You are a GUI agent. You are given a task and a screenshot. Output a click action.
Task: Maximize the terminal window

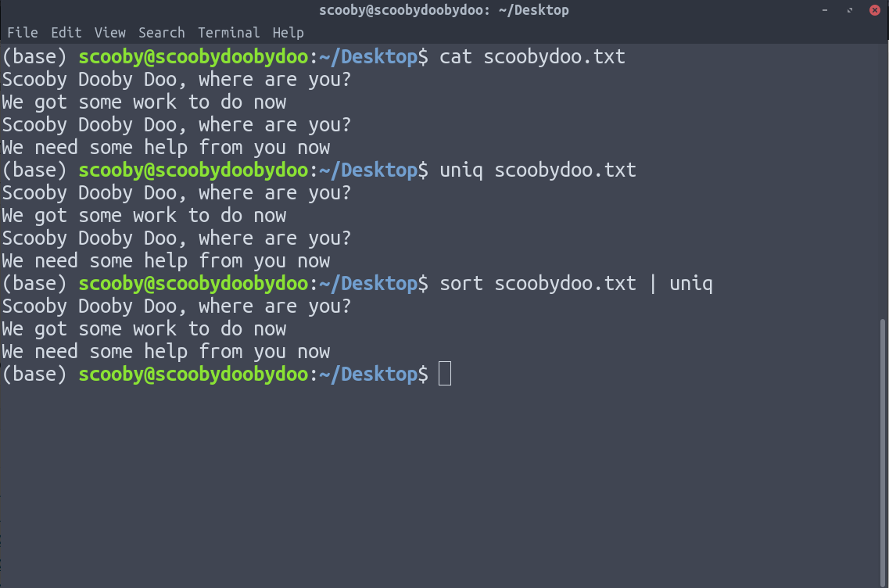(x=851, y=10)
